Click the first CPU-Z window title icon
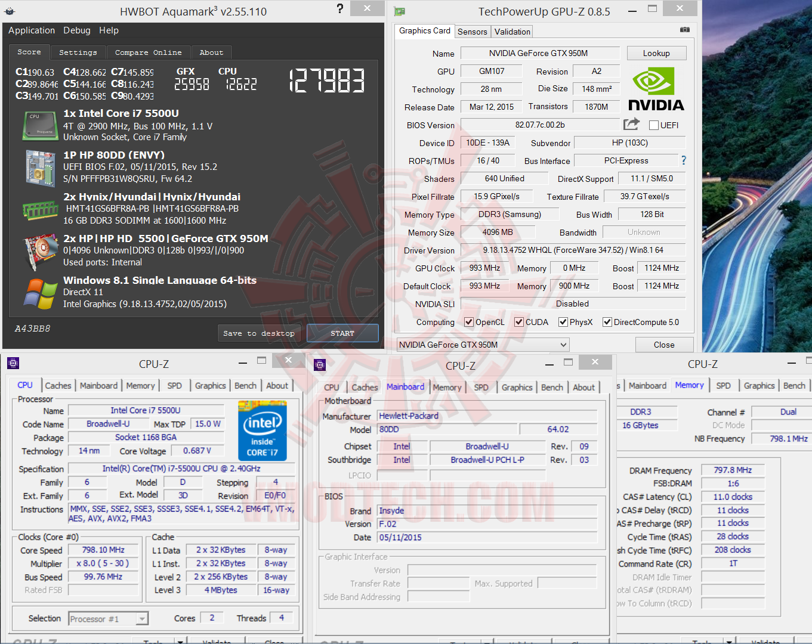812x644 pixels. click(13, 363)
